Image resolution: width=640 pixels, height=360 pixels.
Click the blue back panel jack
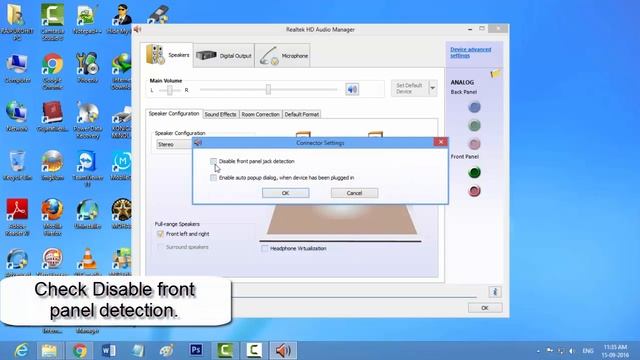point(474,107)
